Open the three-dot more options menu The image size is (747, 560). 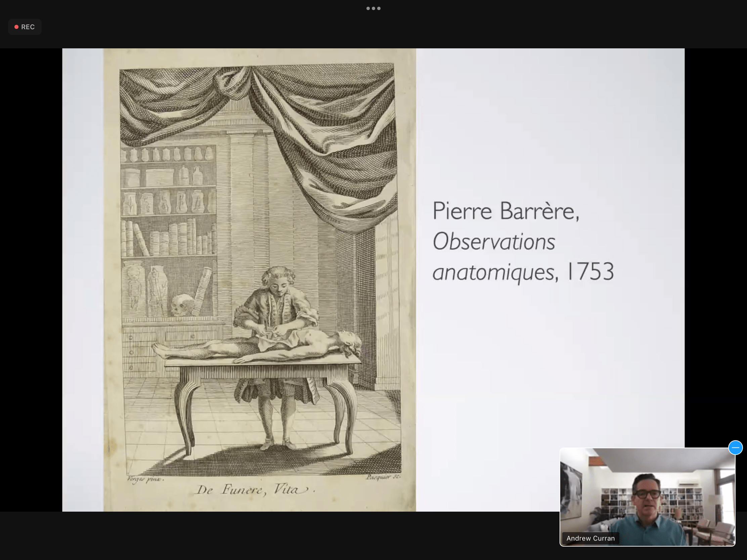373,8
